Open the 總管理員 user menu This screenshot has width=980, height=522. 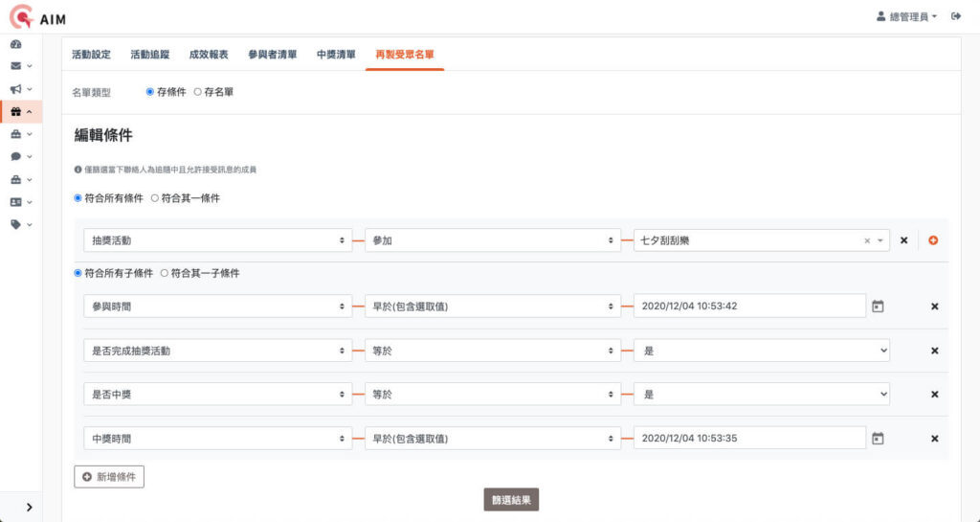click(x=907, y=16)
